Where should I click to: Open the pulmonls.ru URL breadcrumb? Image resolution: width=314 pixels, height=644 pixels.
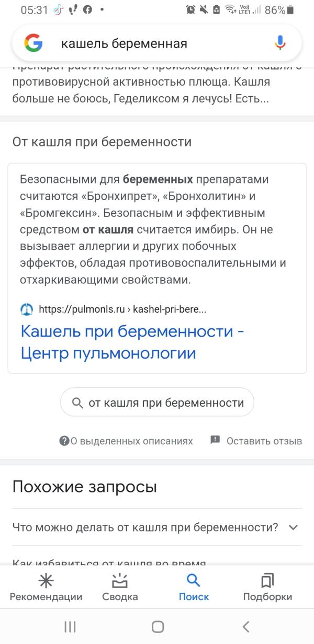coord(122,309)
